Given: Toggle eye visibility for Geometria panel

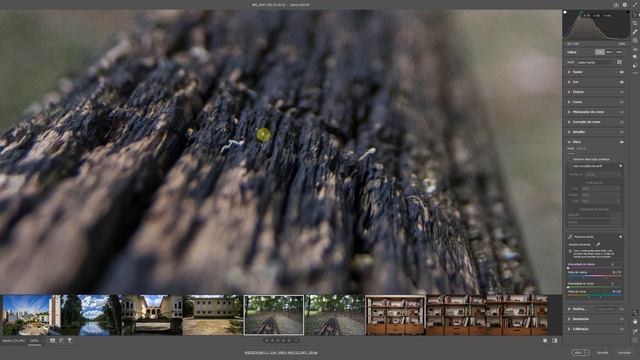Looking at the screenshot, I should 621,319.
